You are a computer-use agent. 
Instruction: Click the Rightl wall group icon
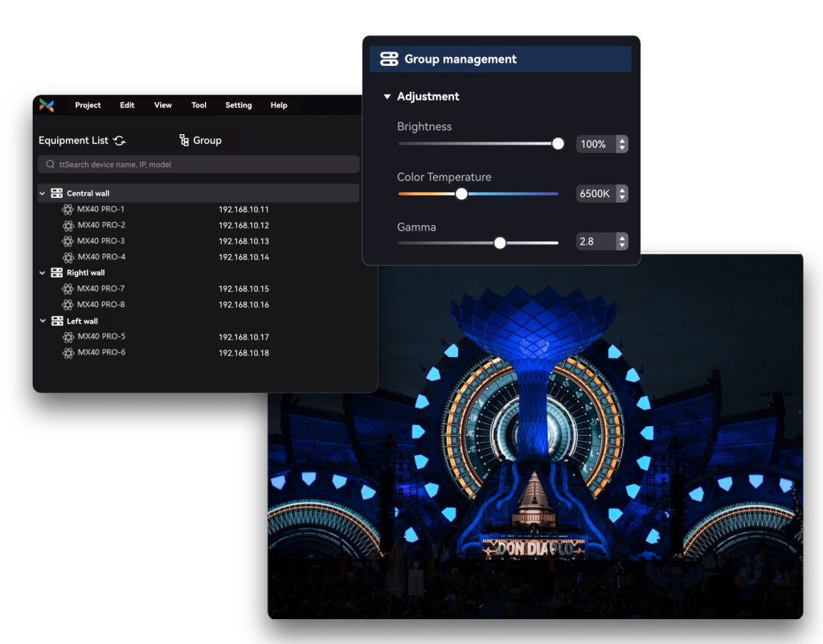[57, 273]
